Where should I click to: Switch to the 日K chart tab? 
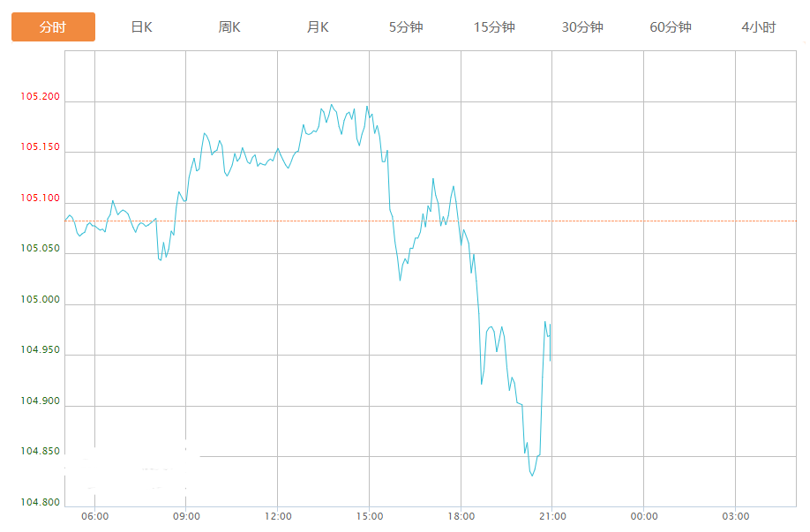point(141,27)
